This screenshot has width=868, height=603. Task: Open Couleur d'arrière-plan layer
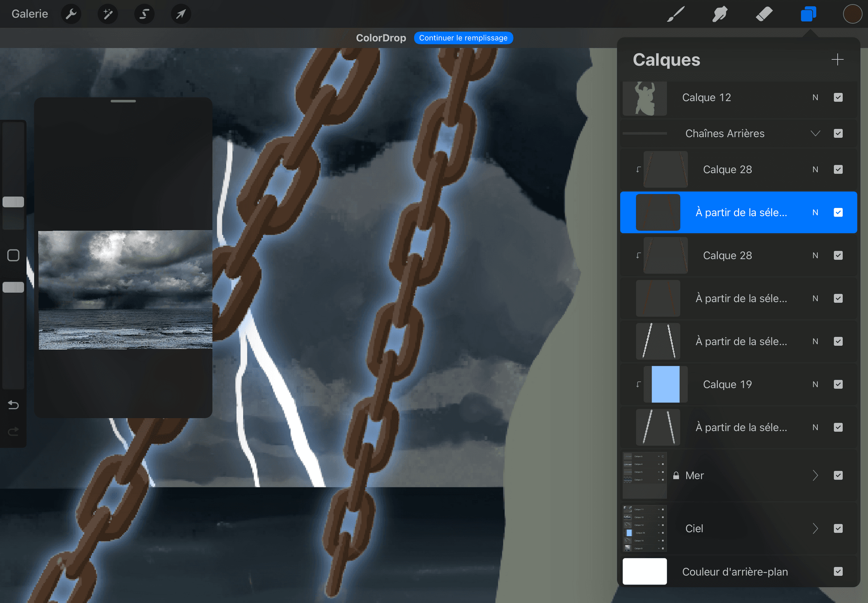click(739, 571)
